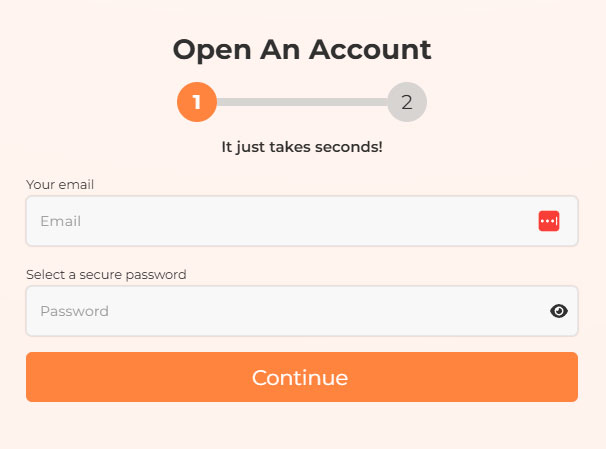Click the word Continue to submit step one
The width and height of the screenshot is (606, 449).
[x=300, y=378]
